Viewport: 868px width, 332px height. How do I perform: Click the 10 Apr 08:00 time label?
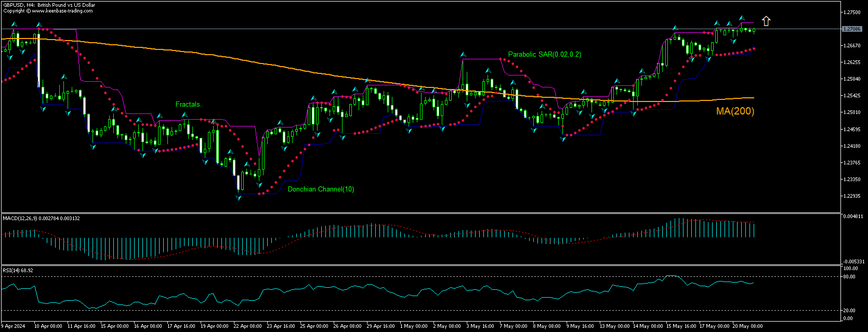coord(48,326)
